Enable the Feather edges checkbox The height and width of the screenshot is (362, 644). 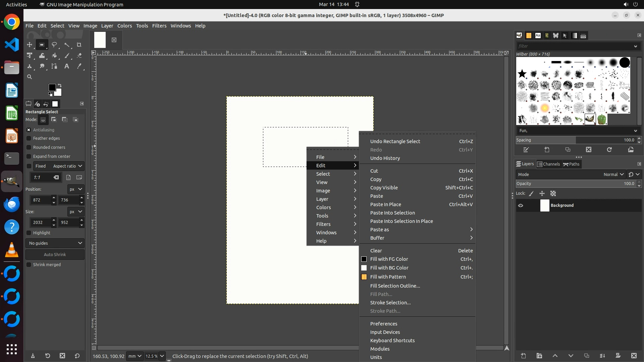[x=29, y=138]
